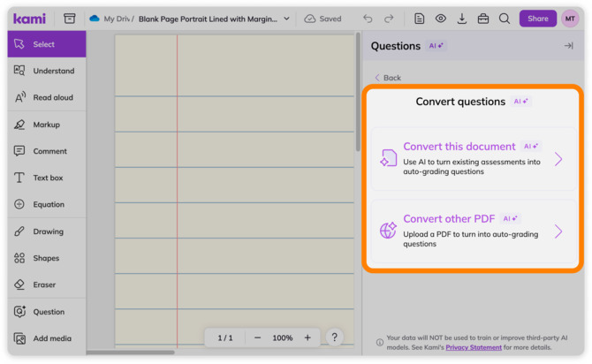Expand the document title dropdown chevron
The image size is (592, 364).
(286, 19)
